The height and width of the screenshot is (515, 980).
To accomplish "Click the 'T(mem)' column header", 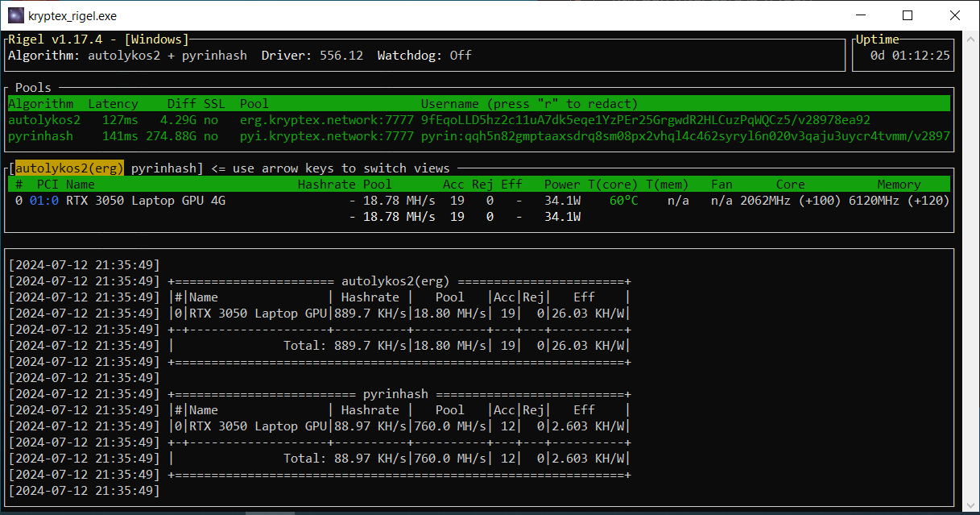I will [668, 184].
